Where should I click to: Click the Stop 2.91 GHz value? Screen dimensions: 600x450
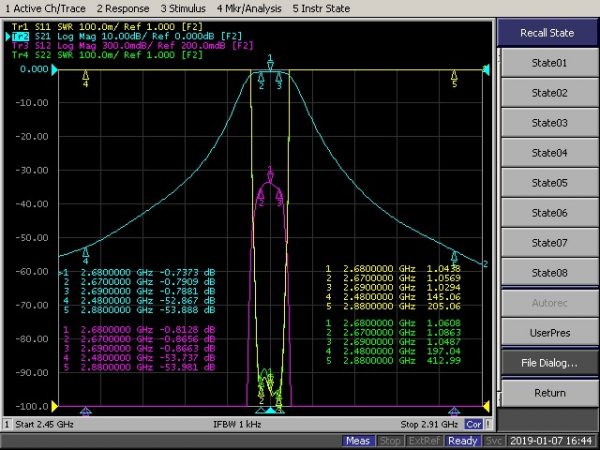(429, 424)
